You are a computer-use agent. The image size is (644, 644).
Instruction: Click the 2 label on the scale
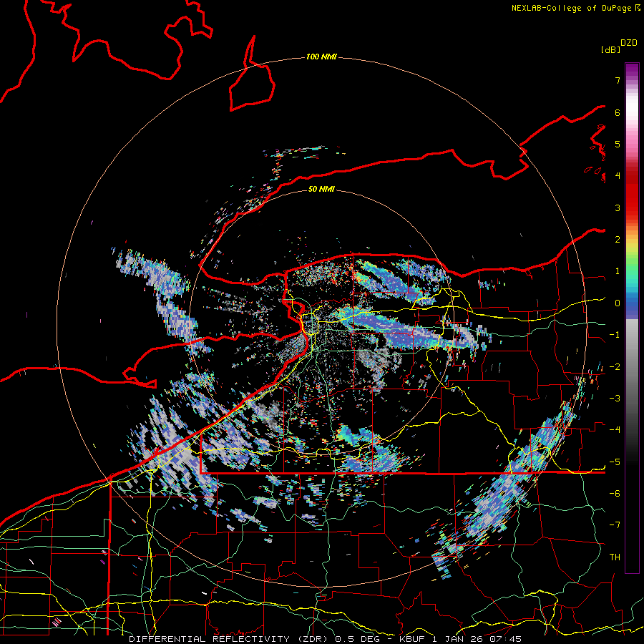point(618,240)
